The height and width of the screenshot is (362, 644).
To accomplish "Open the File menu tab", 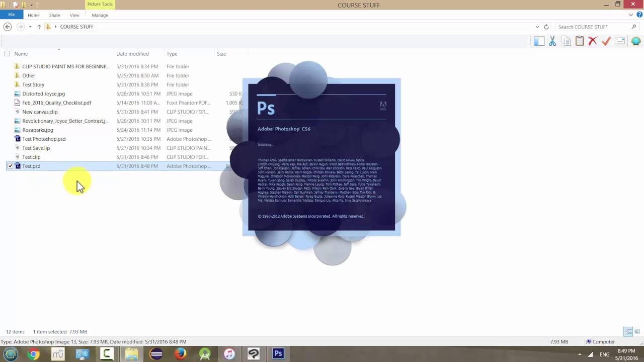I will tap(11, 15).
